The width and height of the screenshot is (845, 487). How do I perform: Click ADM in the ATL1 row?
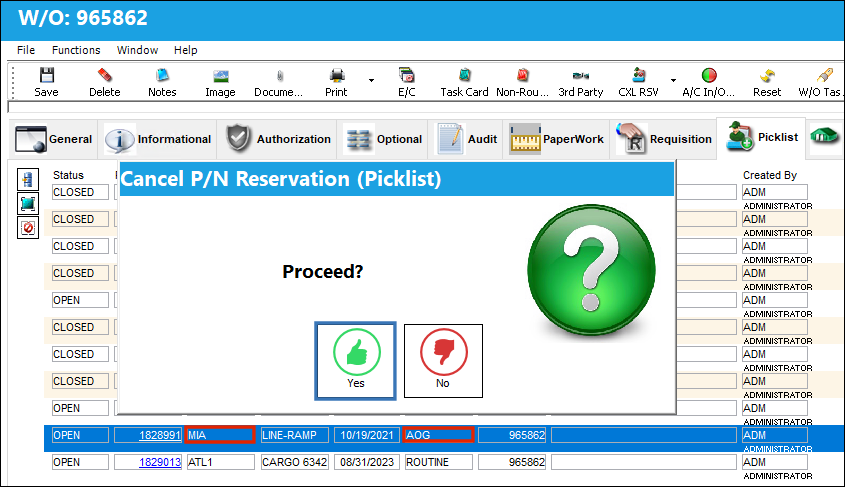[x=774, y=462]
